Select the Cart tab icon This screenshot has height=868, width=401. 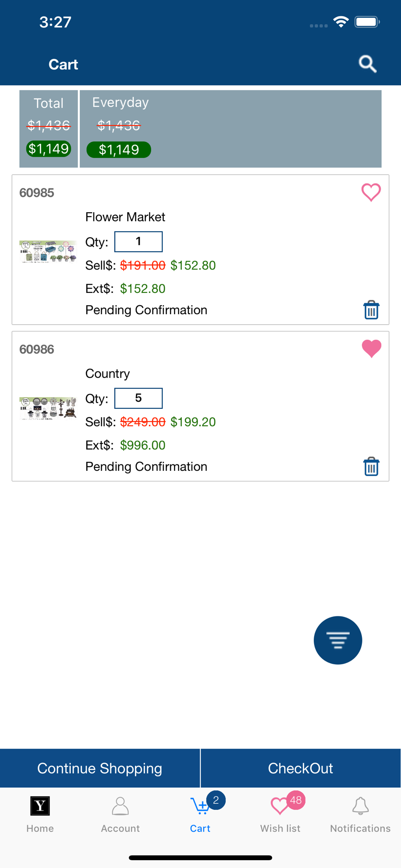click(200, 815)
